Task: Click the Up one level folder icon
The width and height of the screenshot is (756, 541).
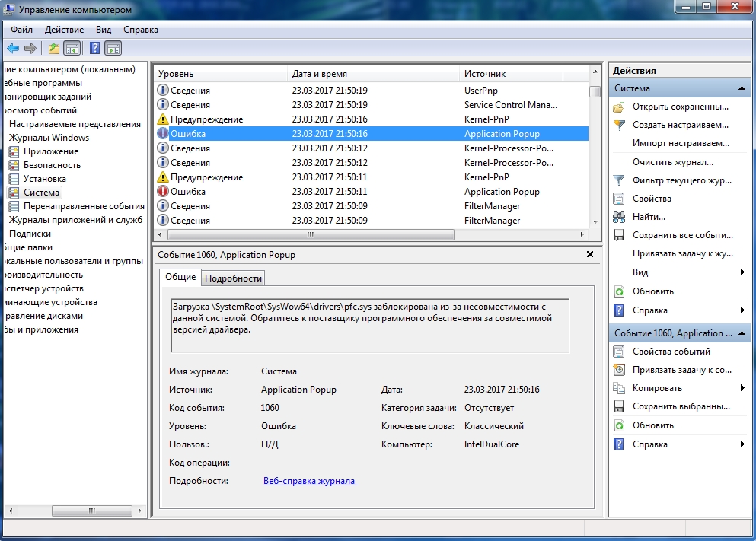Action: pos(54,48)
